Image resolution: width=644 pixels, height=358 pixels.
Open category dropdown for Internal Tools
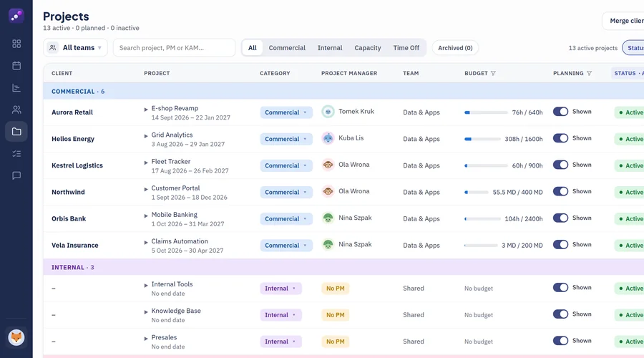280,289
